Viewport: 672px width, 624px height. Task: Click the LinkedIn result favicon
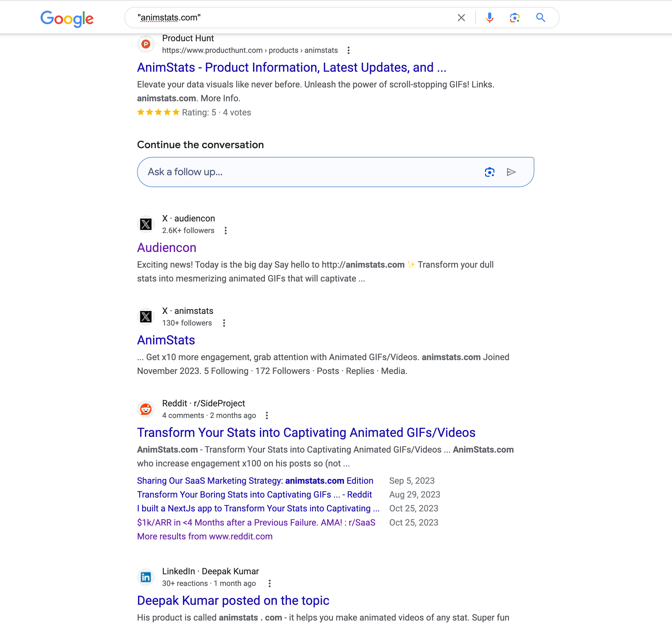pyautogui.click(x=146, y=577)
